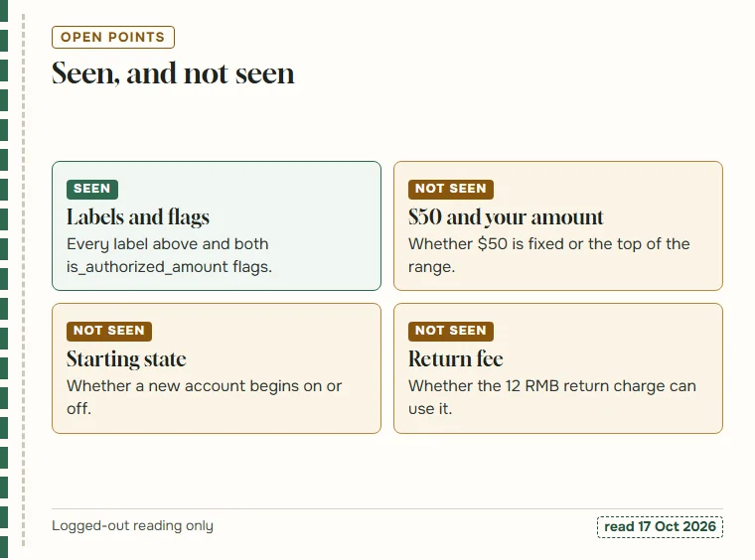Viewport: 755px width, 560px height.
Task: Open the $50 and your amount card
Action: pyautogui.click(x=558, y=225)
